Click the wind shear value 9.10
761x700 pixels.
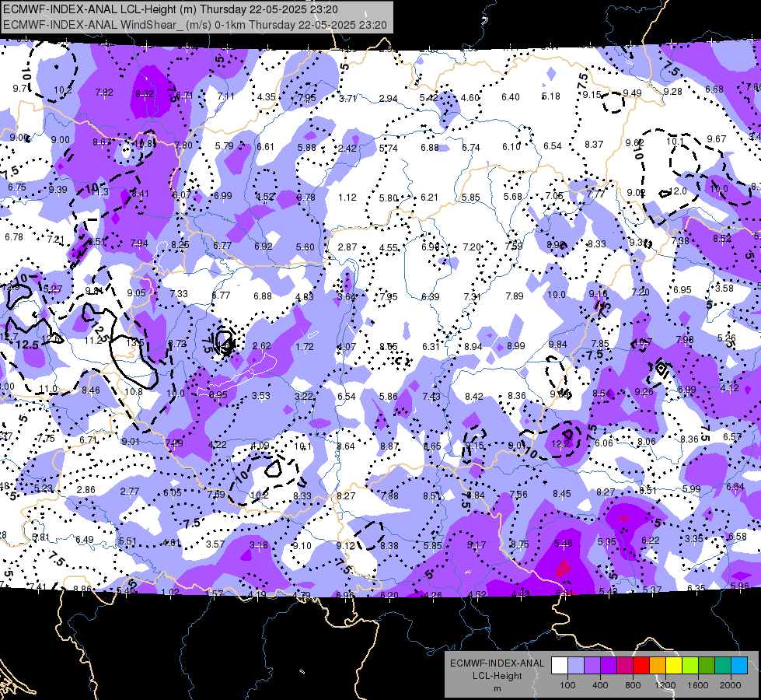(302, 545)
